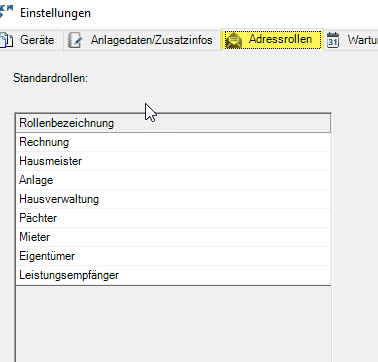Open the Geräte tab
This screenshot has height=362, width=378.
pos(31,40)
